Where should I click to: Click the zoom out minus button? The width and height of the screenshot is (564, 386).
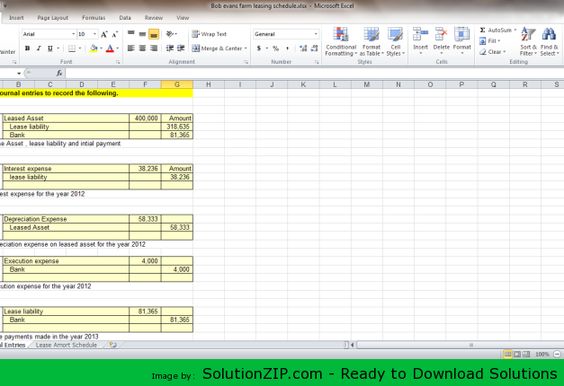click(557, 354)
